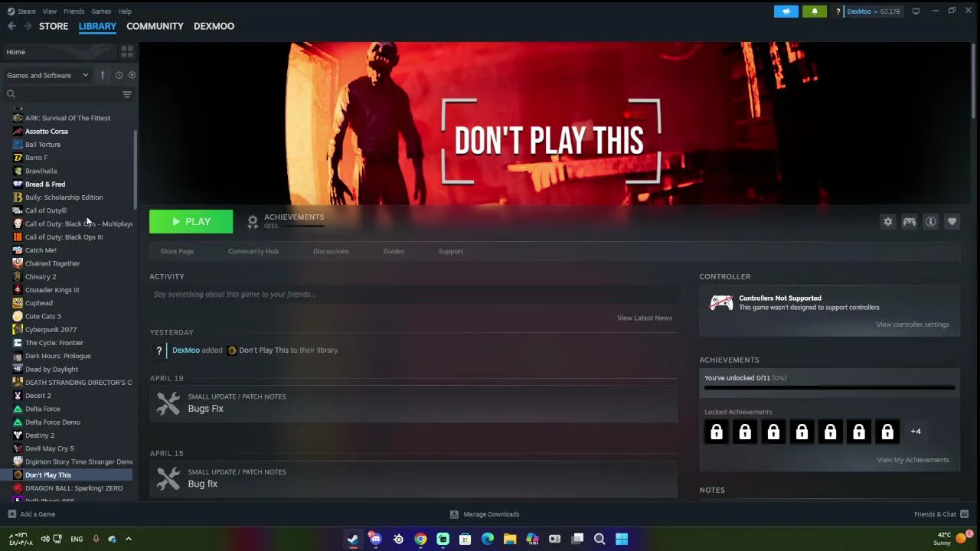
Task: Click View Latest News link
Action: [645, 318]
